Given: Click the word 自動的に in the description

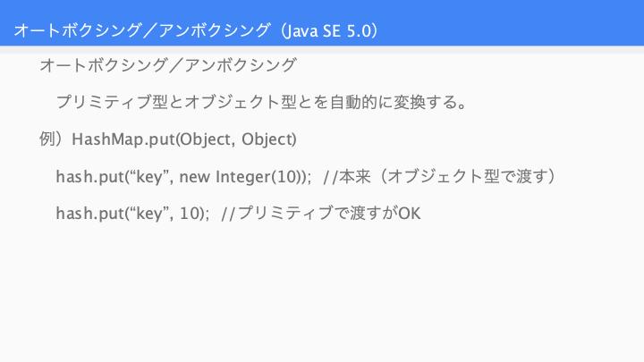Looking at the screenshot, I should (x=361, y=102).
